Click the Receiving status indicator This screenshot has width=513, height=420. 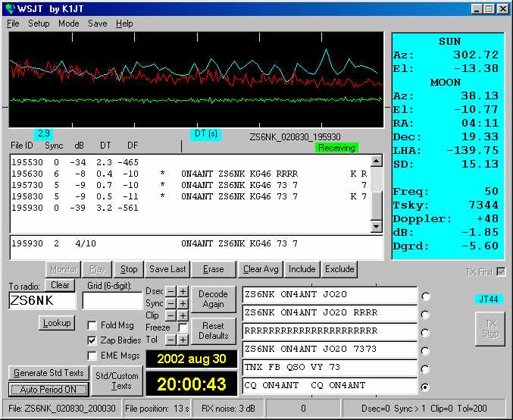tap(336, 148)
